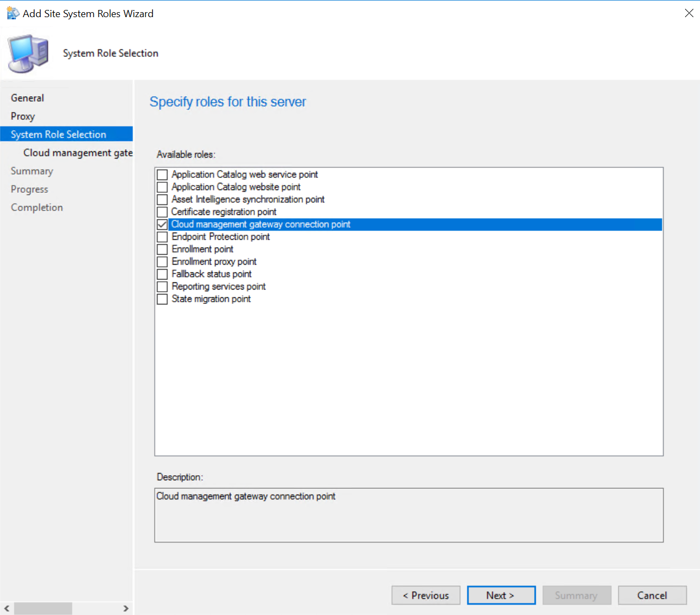Check the Enrollment point checkbox
This screenshot has height=615, width=700.
pos(162,249)
